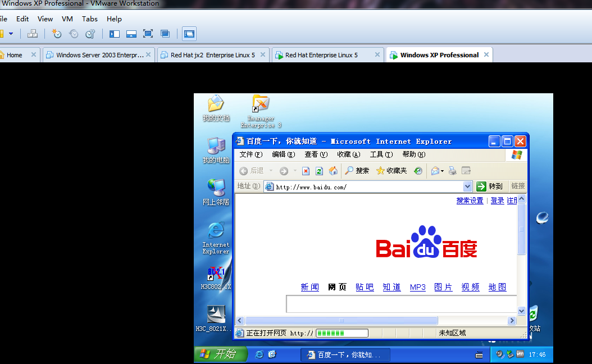
Task: Click the highlighted VMware quick switch icon
Action: coord(189,34)
